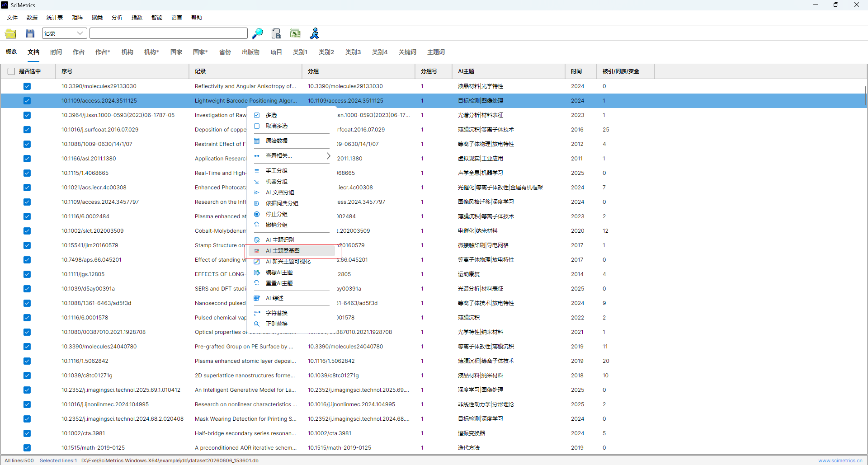Click the blue running figure icon
The image size is (868, 465).
point(315,33)
